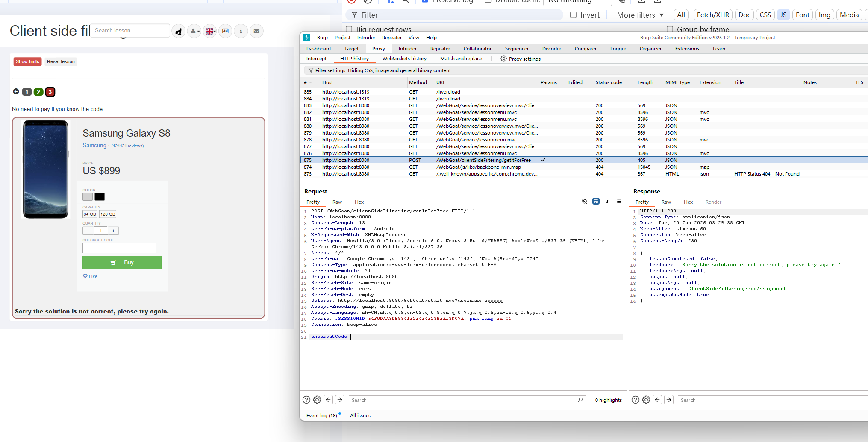Open the language flag dropdown
The image size is (868, 442).
tap(210, 31)
